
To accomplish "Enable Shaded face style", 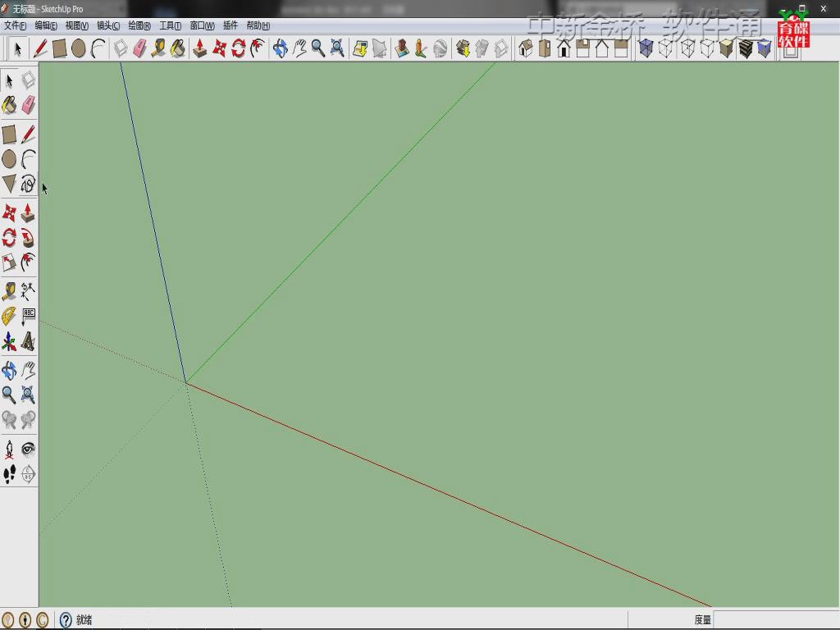I will [x=727, y=48].
